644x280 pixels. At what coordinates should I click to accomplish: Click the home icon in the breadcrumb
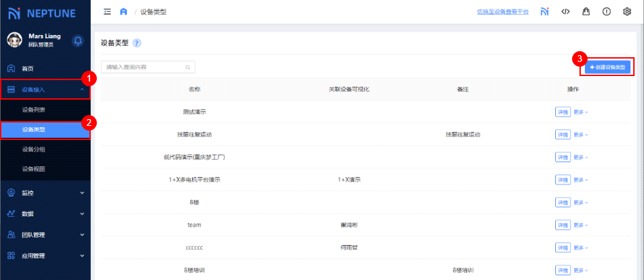click(x=123, y=12)
